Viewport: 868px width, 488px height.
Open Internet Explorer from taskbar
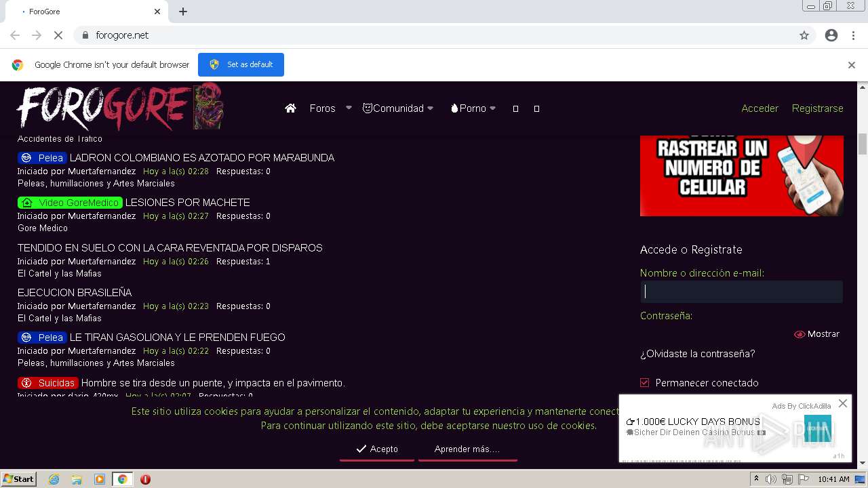pos(54,479)
